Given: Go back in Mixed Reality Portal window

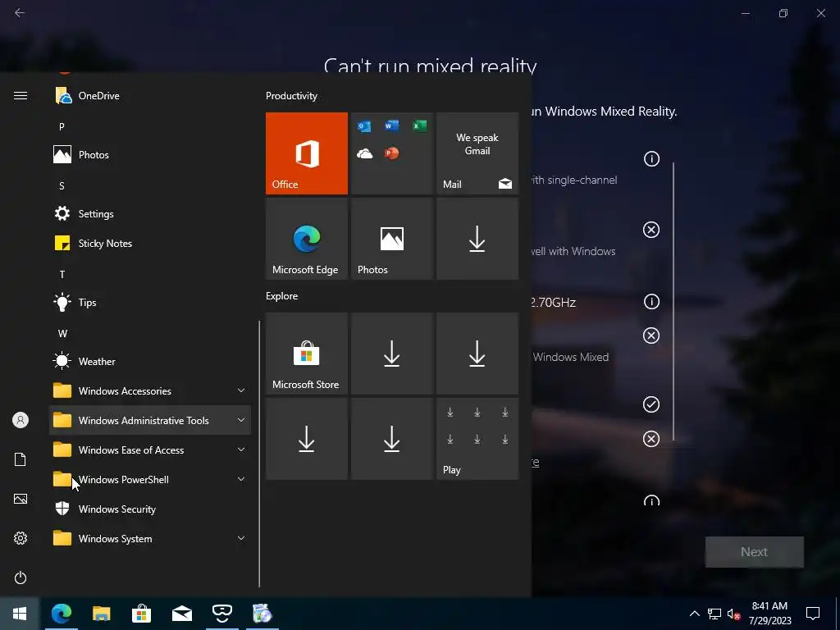Looking at the screenshot, I should (20, 13).
